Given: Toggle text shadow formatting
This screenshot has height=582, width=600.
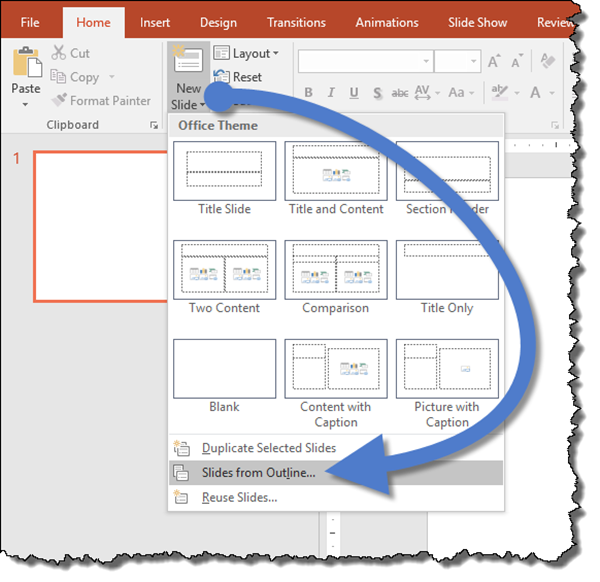Looking at the screenshot, I should 376,91.
